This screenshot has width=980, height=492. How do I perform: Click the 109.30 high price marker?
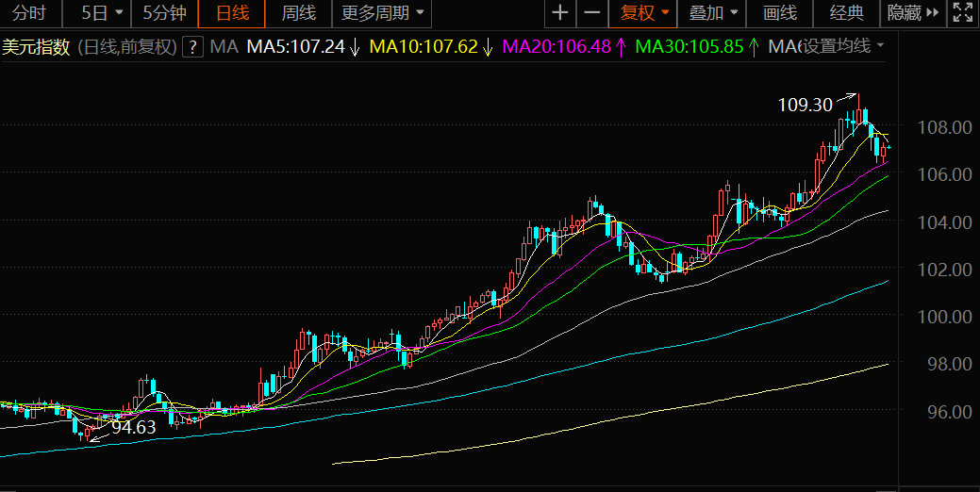805,105
